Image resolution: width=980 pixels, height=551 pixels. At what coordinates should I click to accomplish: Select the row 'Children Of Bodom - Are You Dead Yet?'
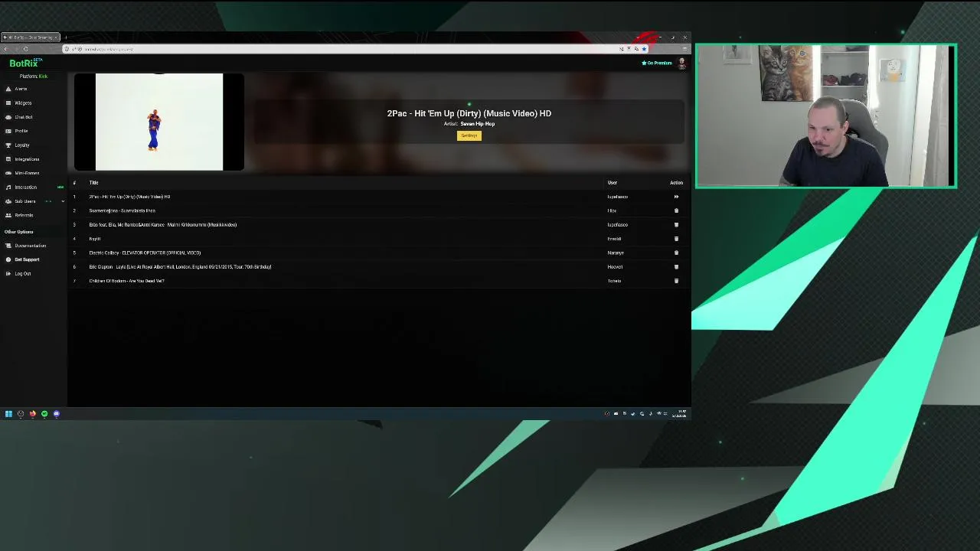379,281
